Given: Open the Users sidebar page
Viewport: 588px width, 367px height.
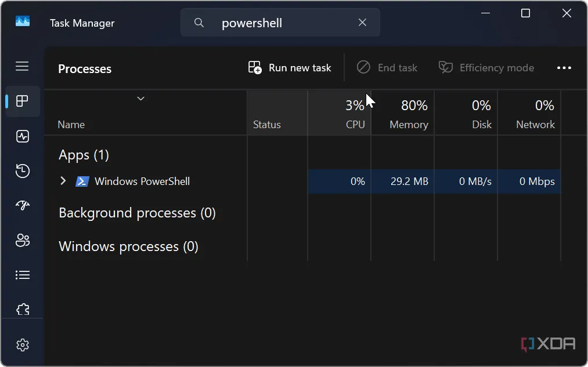Looking at the screenshot, I should click(x=23, y=240).
